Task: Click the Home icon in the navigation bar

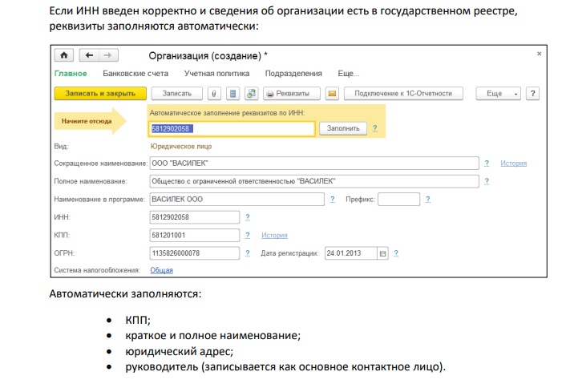Action: point(63,55)
